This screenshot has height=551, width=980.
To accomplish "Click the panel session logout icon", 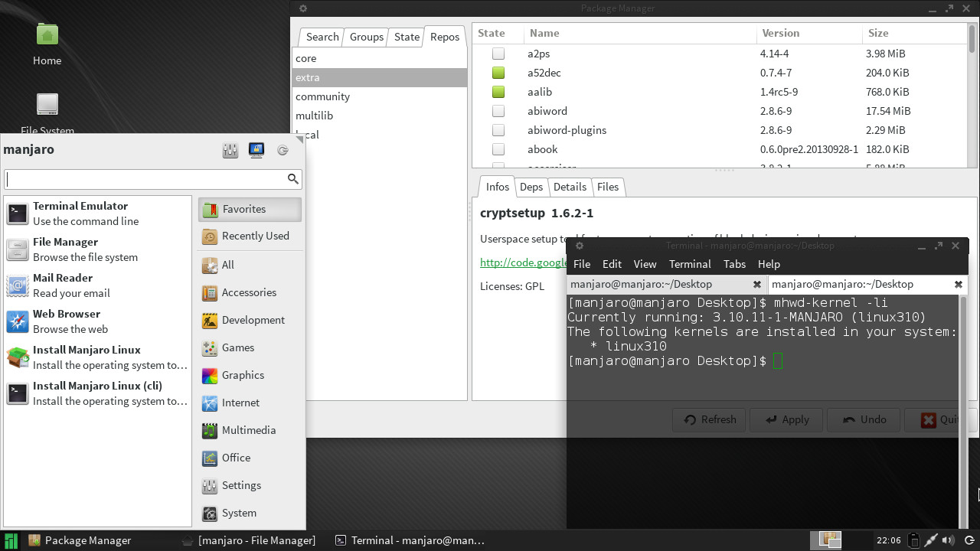I will coord(969,540).
